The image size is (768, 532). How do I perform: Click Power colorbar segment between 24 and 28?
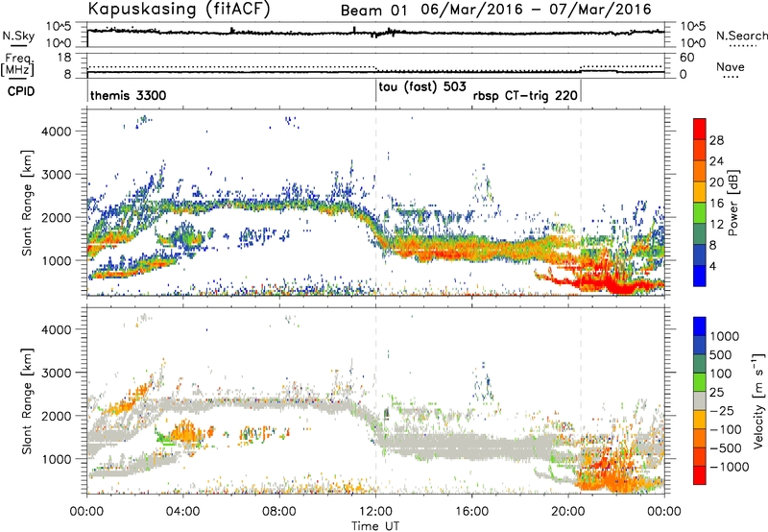pos(700,150)
